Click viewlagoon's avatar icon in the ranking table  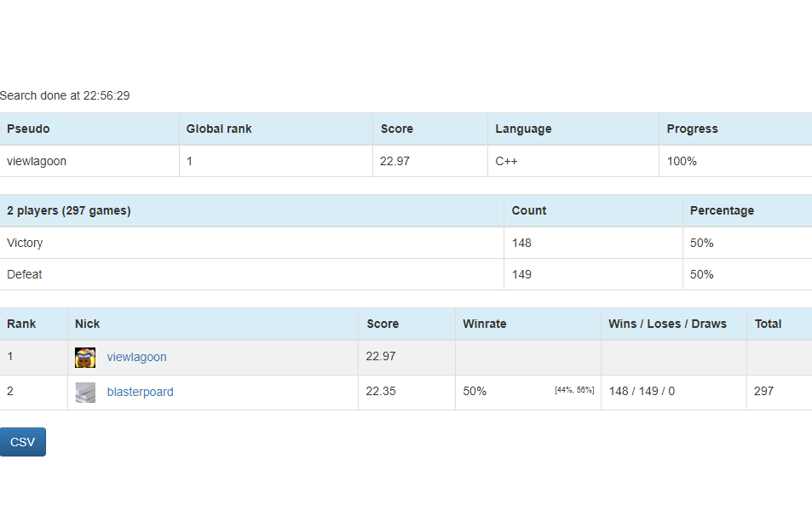[85, 358]
